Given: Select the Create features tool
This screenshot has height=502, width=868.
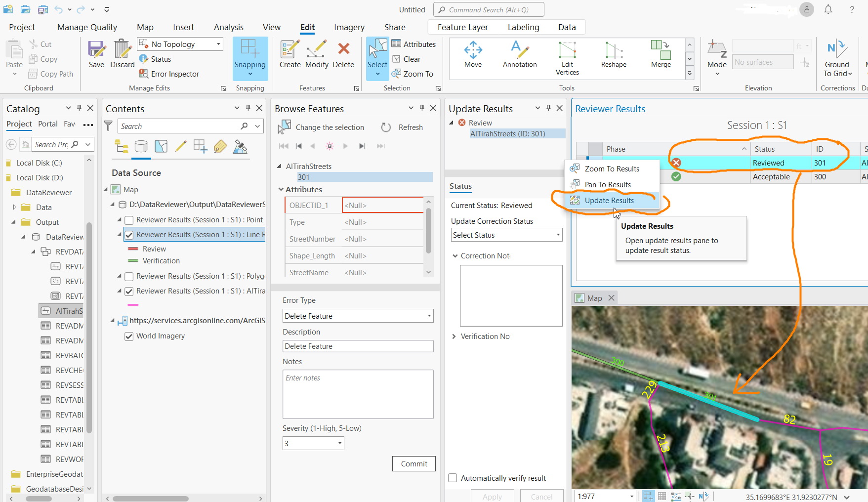Looking at the screenshot, I should coord(289,54).
